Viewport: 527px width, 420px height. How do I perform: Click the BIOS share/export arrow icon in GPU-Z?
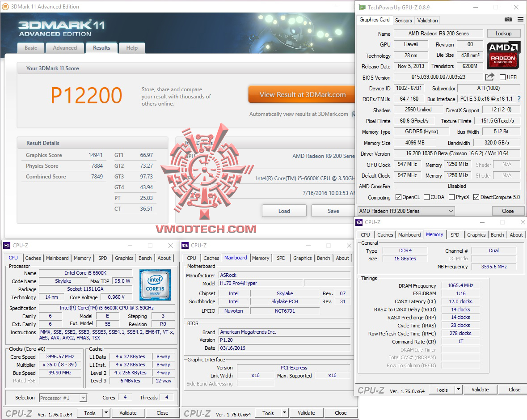tap(489, 77)
